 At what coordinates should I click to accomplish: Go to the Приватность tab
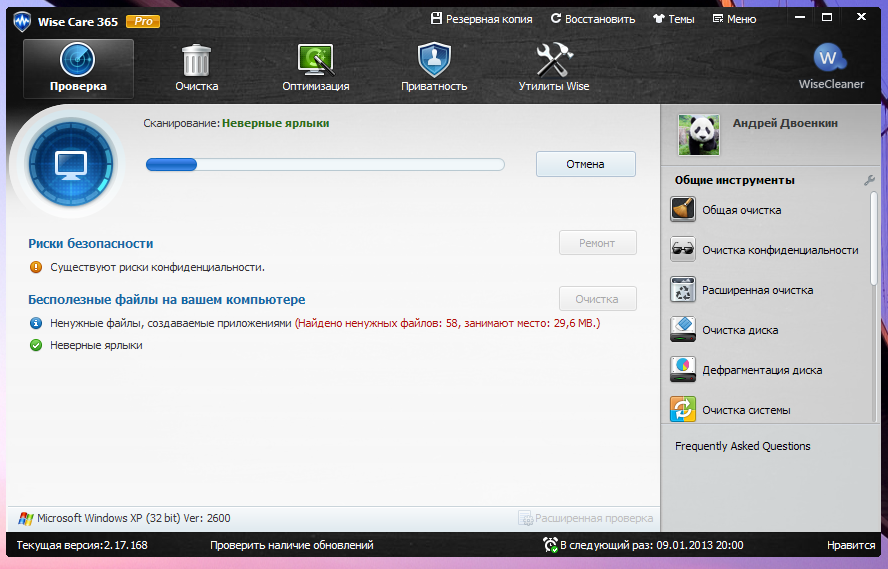tap(434, 69)
